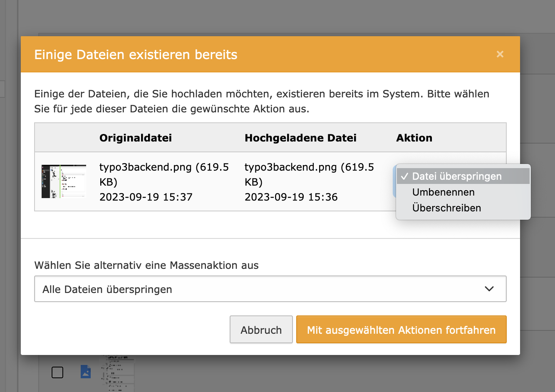
Task: Click the blue image file icon
Action: coord(86,372)
